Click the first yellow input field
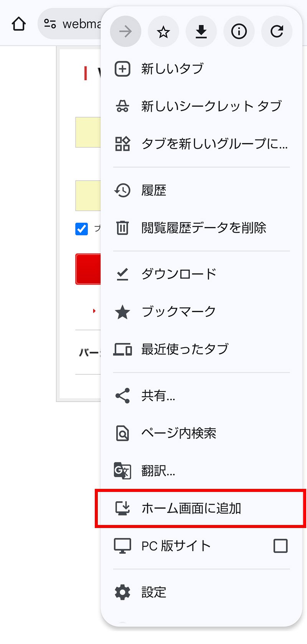The width and height of the screenshot is (307, 644). tap(88, 132)
